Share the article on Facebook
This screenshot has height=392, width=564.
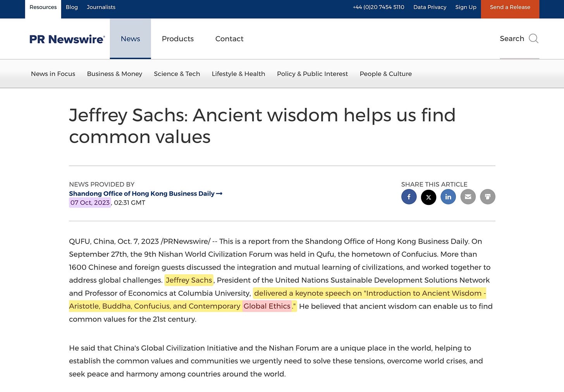point(409,197)
